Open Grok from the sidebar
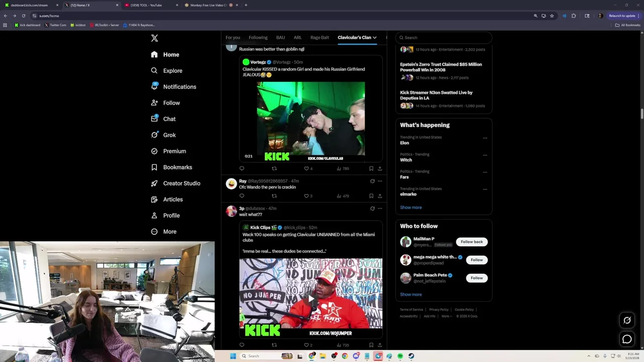Image resolution: width=644 pixels, height=362 pixels. pyautogui.click(x=163, y=135)
